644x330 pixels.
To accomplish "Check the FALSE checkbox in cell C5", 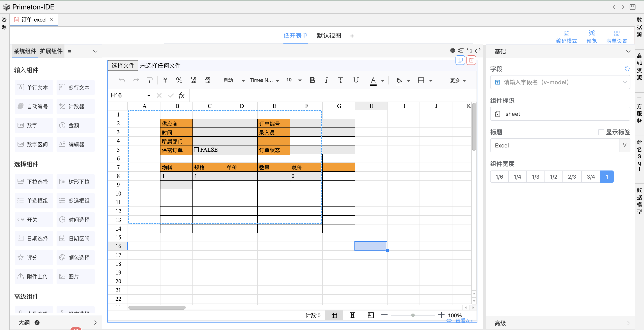I will click(x=196, y=150).
